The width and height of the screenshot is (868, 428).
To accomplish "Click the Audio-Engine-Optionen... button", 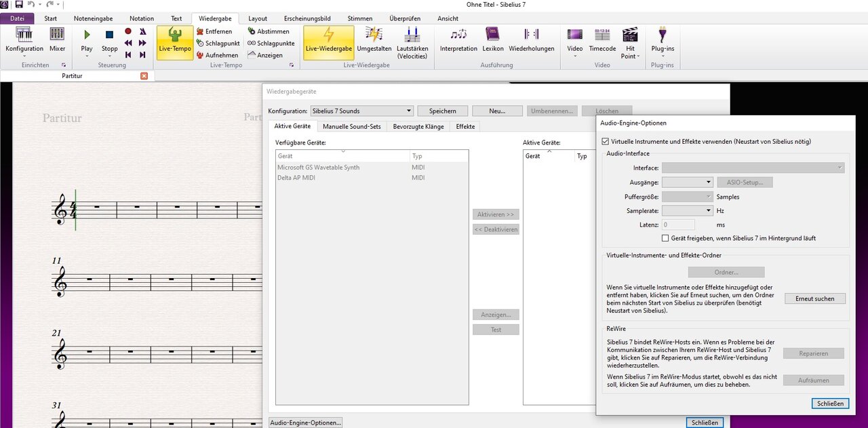I will pyautogui.click(x=306, y=423).
